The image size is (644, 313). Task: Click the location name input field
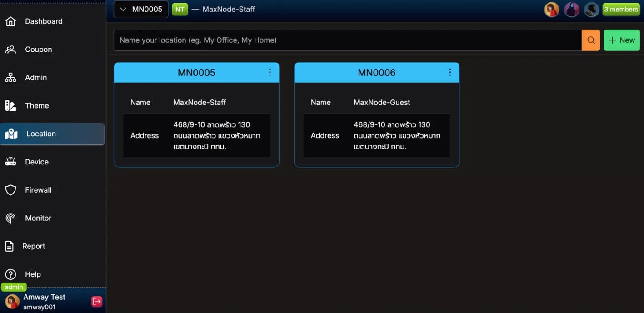(x=318, y=40)
